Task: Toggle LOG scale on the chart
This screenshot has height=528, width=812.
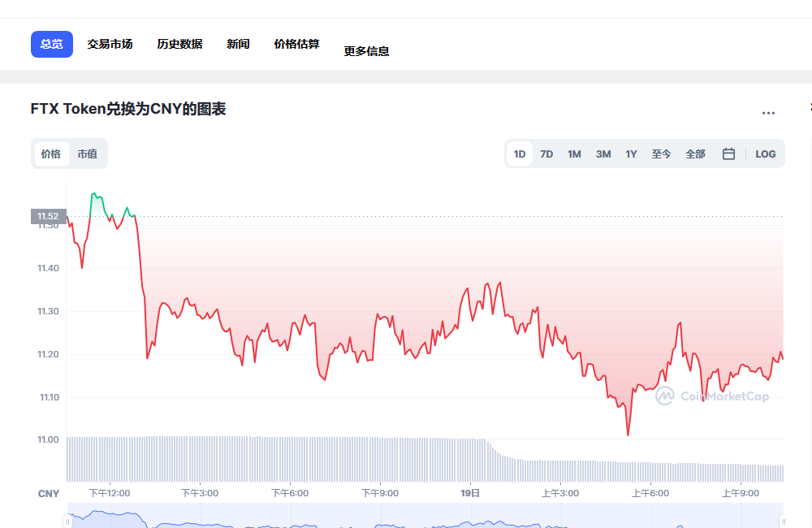Action: [x=766, y=154]
